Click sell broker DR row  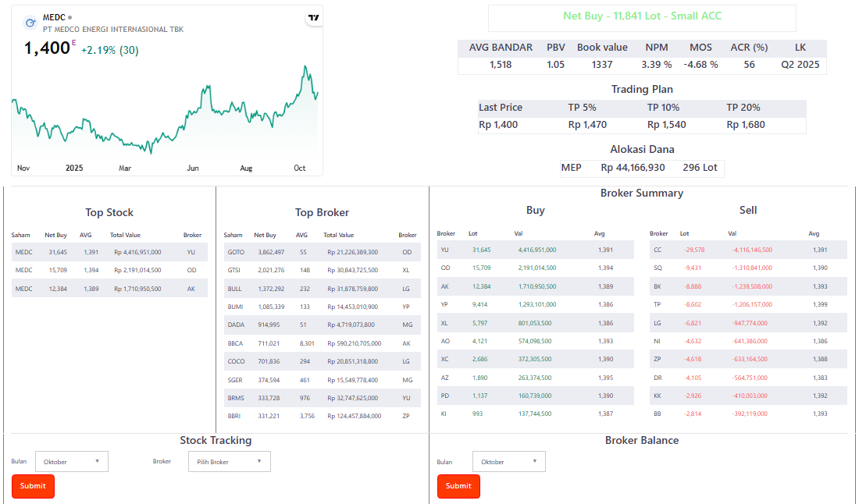click(748, 378)
